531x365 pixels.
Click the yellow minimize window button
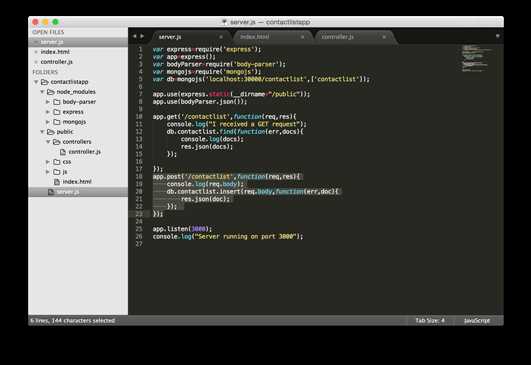[45, 22]
